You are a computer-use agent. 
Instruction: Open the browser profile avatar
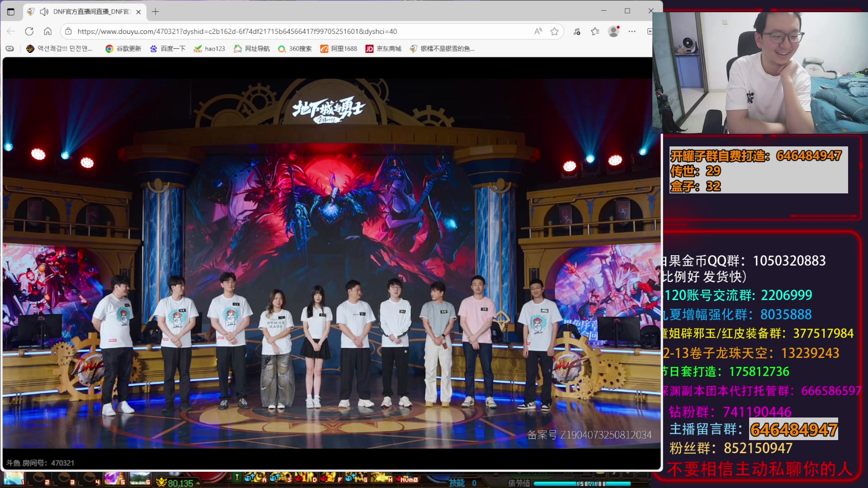click(614, 31)
